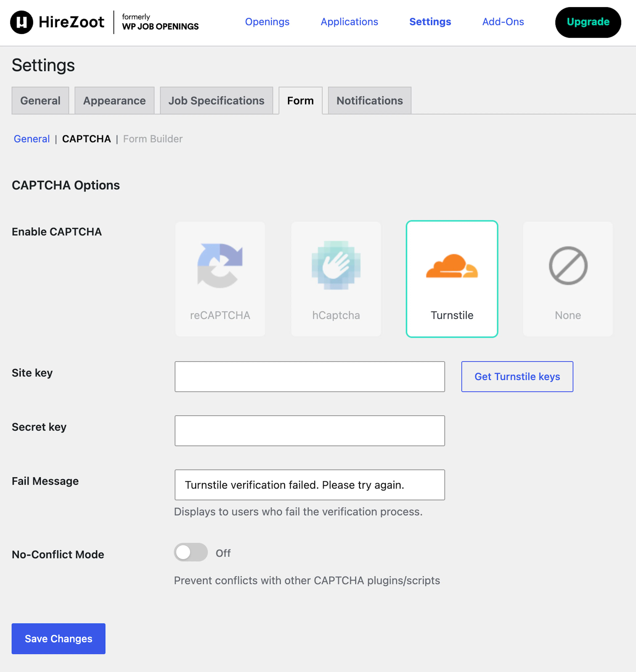Image resolution: width=636 pixels, height=672 pixels.
Task: Open the Notifications tab
Action: [370, 101]
